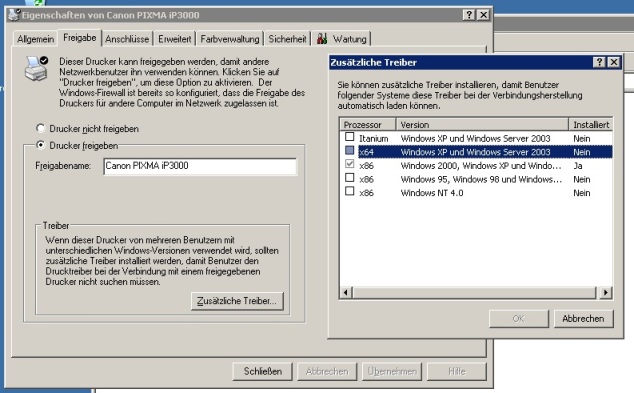Click 'Nein' in the Windows NT 4.0 row
The width and height of the screenshot is (634, 393).
(x=582, y=193)
